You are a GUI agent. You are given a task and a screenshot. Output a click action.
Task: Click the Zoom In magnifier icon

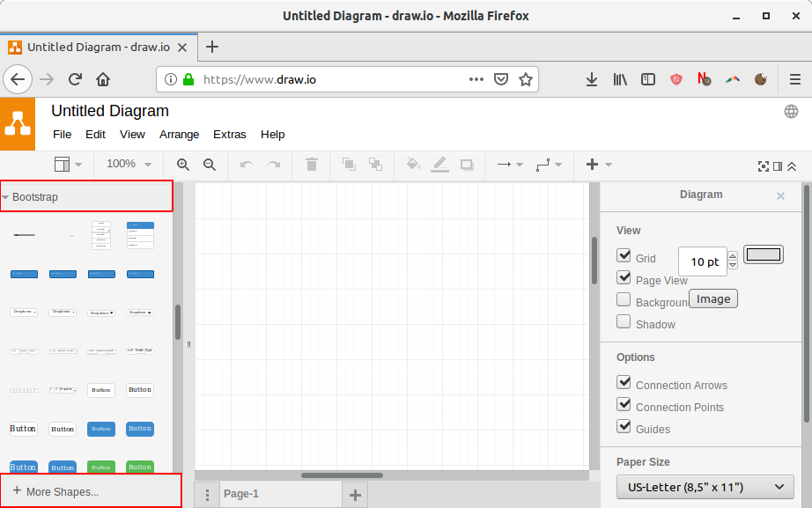tap(183, 165)
